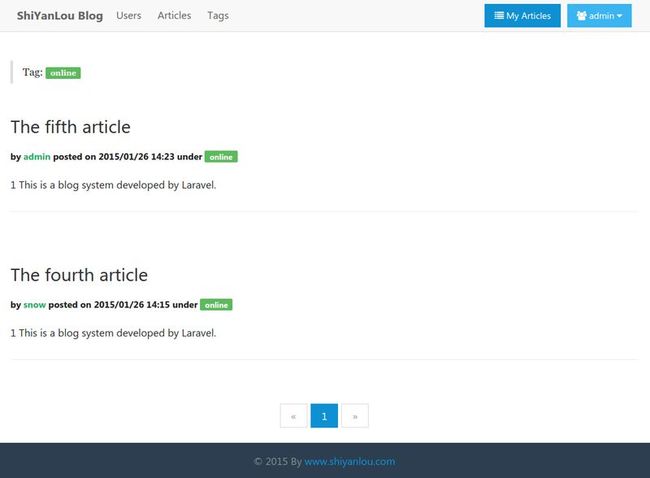The height and width of the screenshot is (478, 650).
Task: Open The fourth article title
Action: point(79,275)
